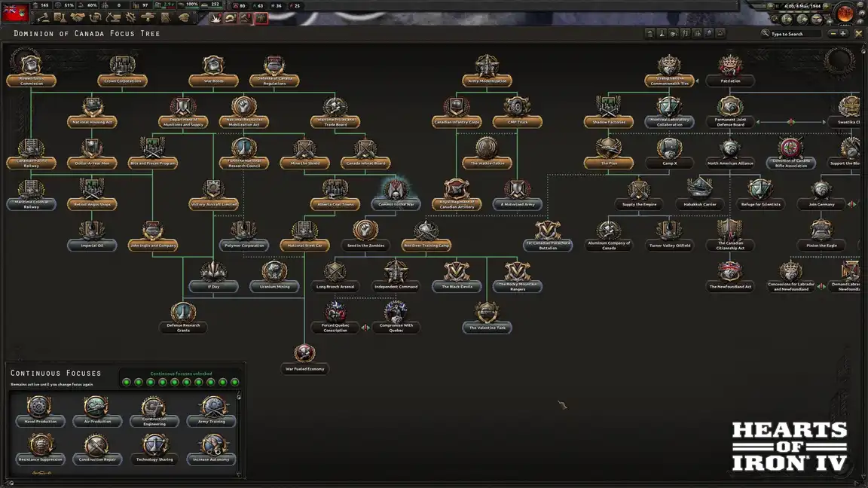Zoom out focus tree with minus button
868x488 pixels.
(x=833, y=33)
